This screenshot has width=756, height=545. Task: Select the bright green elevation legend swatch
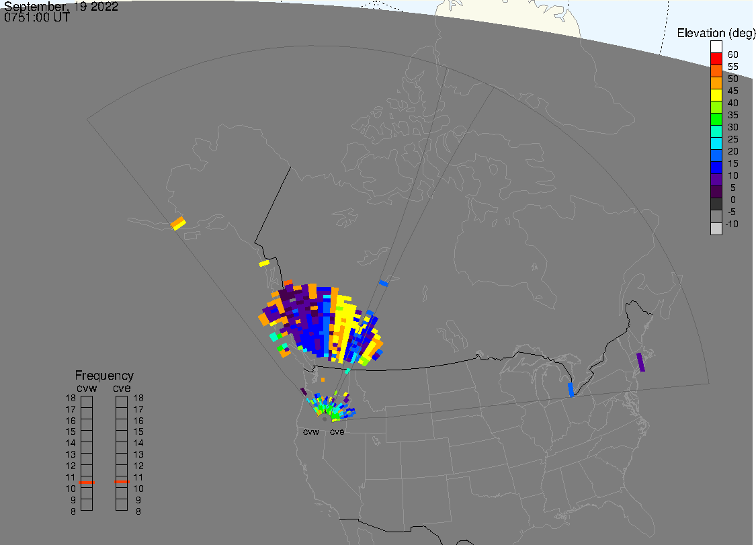point(716,119)
